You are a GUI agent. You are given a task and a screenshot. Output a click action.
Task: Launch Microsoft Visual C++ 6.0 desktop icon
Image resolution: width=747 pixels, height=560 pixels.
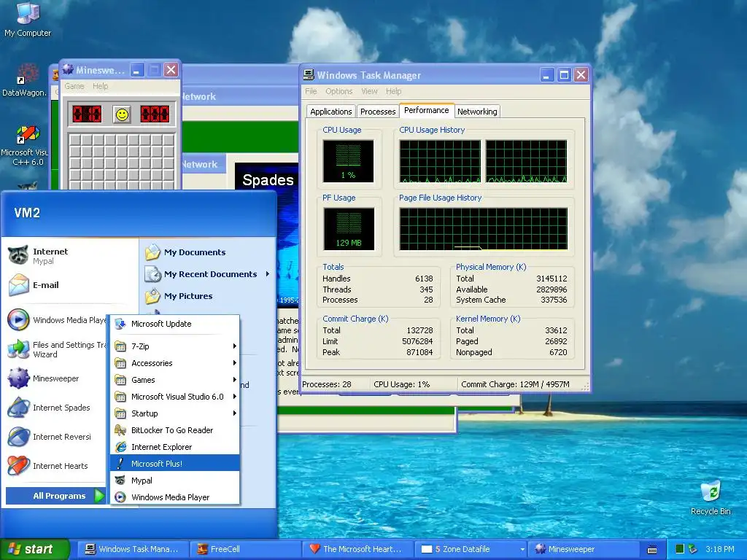26,145
